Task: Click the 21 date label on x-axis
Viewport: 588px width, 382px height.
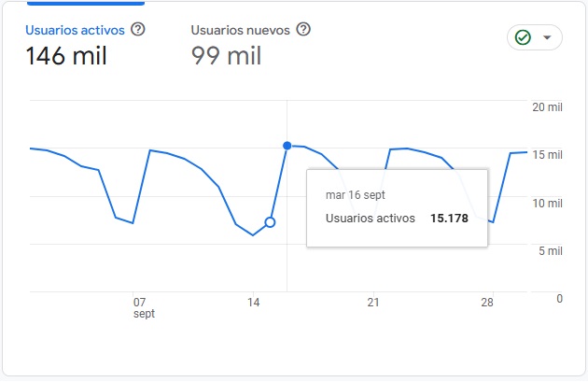Action: [373, 303]
